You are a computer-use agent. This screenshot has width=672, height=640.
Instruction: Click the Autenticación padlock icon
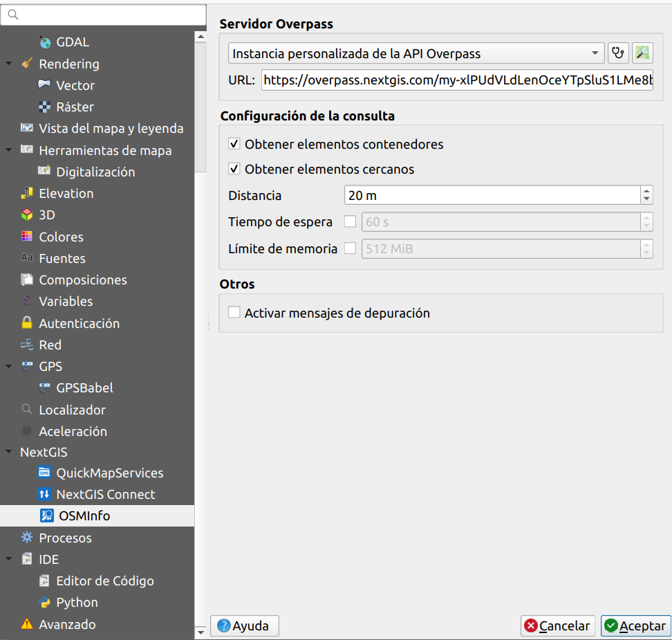pos(27,323)
